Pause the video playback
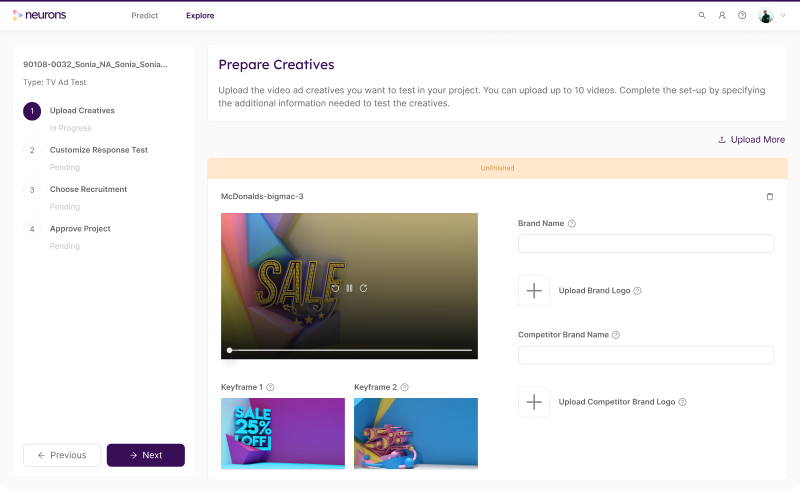The width and height of the screenshot is (800, 489). [349, 288]
